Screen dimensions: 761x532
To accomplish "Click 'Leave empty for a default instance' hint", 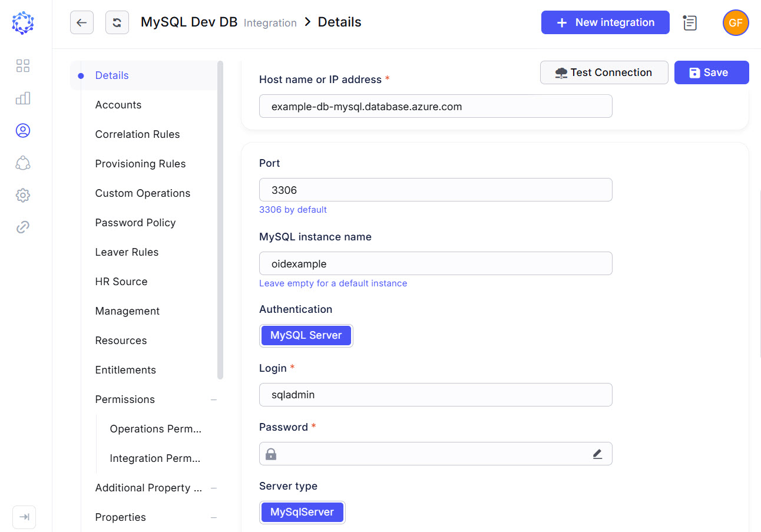I will click(333, 283).
